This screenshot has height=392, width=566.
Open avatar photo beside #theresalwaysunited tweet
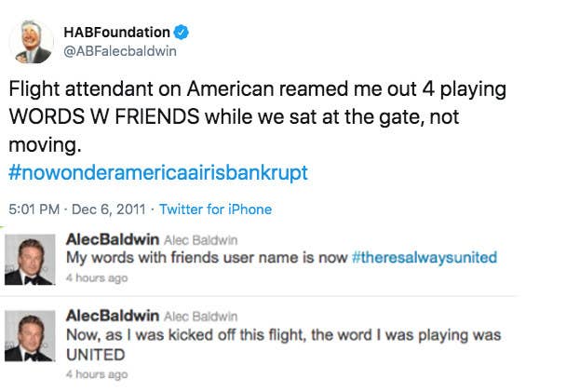(30, 260)
